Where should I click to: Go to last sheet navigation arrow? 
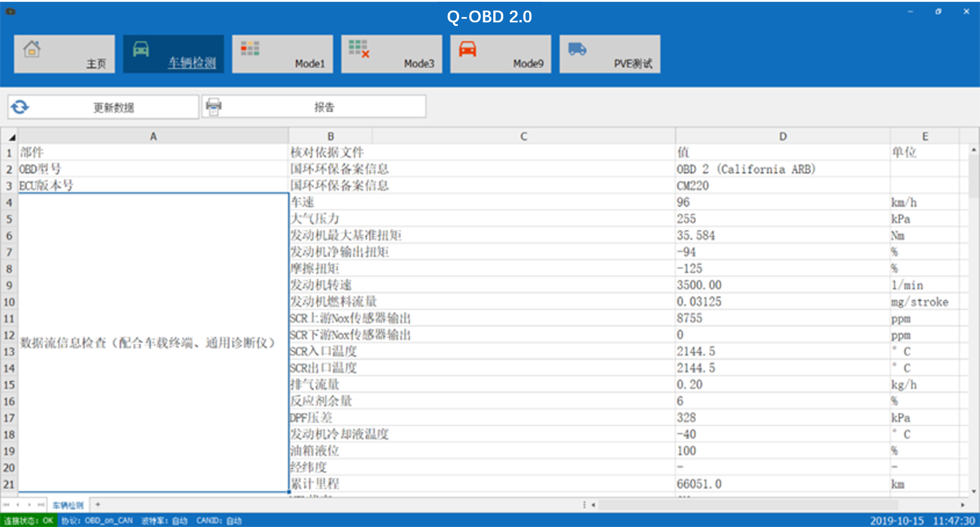[x=41, y=505]
